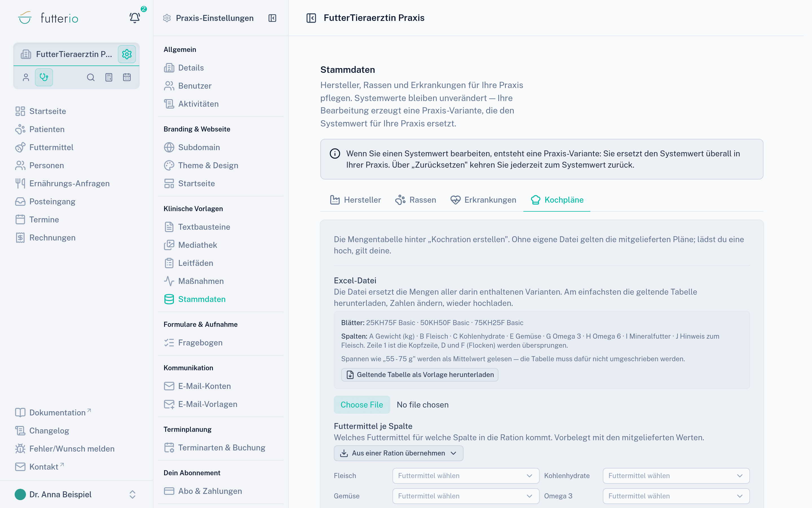Collapse the Praxis-Einstellungen panel icon

pyautogui.click(x=272, y=18)
